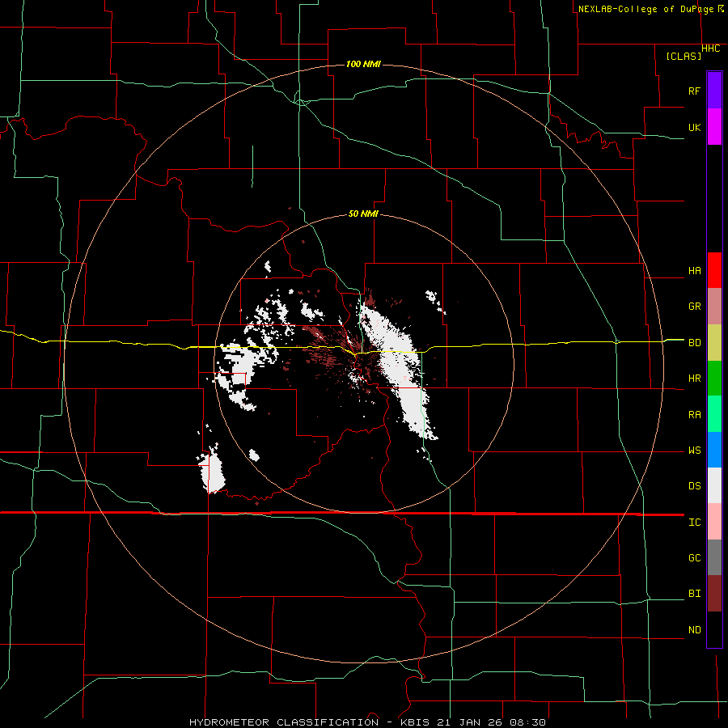
Task: Click the RF legend label
Action: point(694,91)
